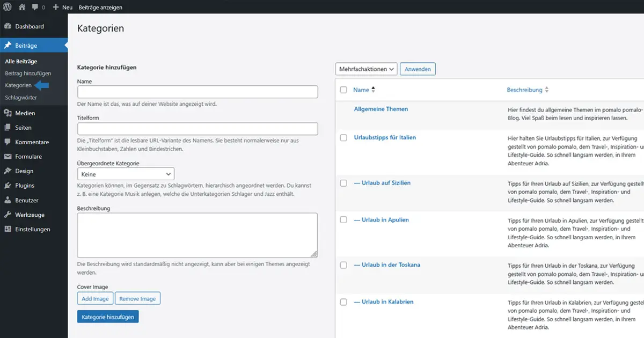This screenshot has height=338, width=644.
Task: Click Beschreibung column header text
Action: [524, 90]
